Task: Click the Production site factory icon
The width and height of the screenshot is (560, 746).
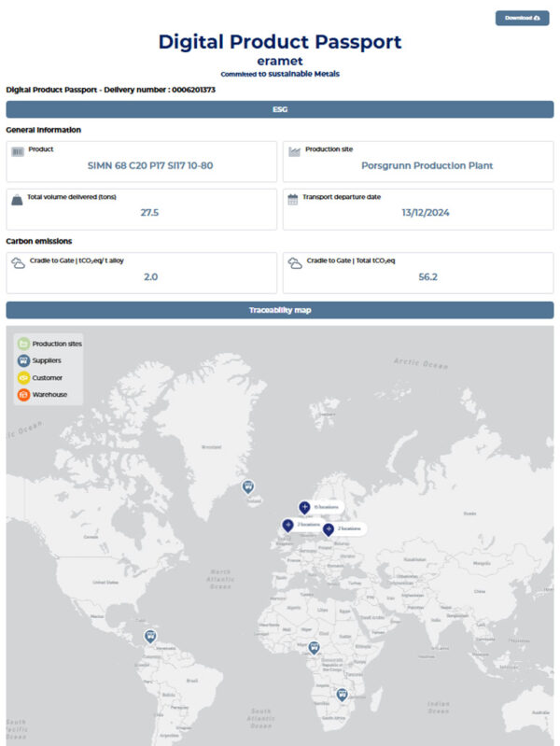Action: (x=294, y=150)
